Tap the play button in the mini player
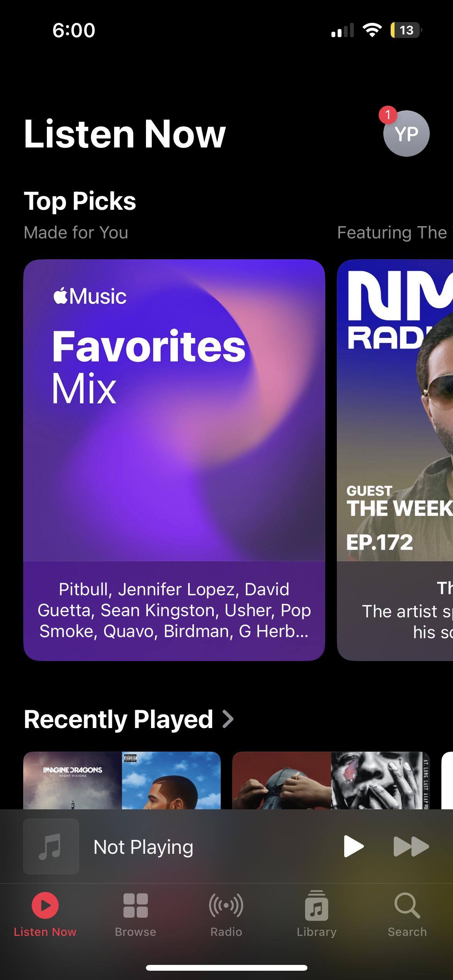The image size is (453, 980). click(353, 846)
